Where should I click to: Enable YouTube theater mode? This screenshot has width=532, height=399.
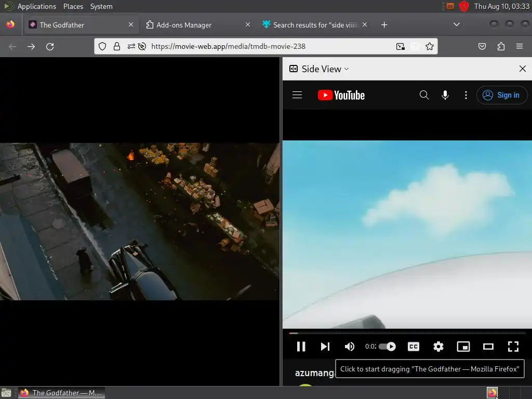pyautogui.click(x=488, y=347)
